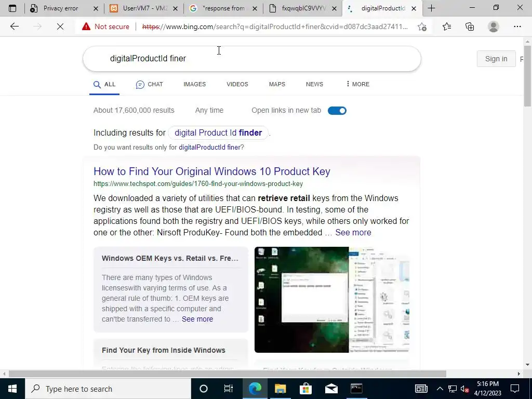Open the network status tray icon
Screen dimensions: 532x399
point(453,389)
